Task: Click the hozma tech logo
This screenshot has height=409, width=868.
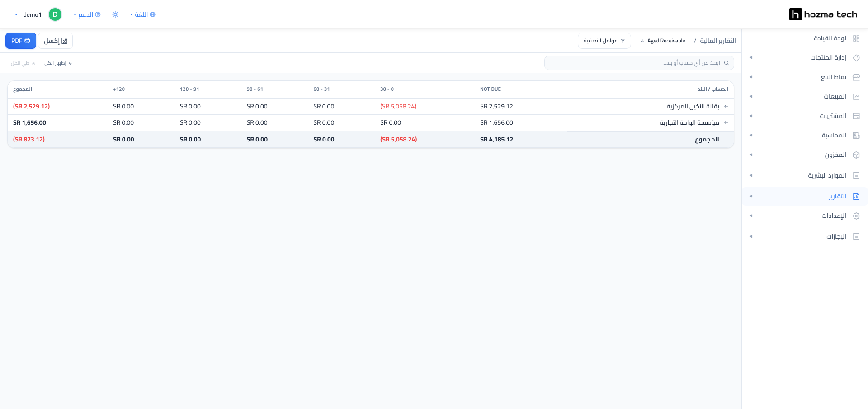Action: pos(823,14)
